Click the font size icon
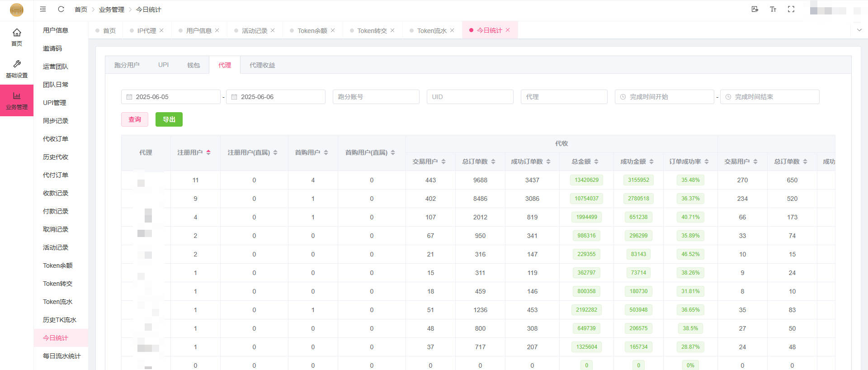Viewport: 868px width, 370px height. click(x=773, y=9)
